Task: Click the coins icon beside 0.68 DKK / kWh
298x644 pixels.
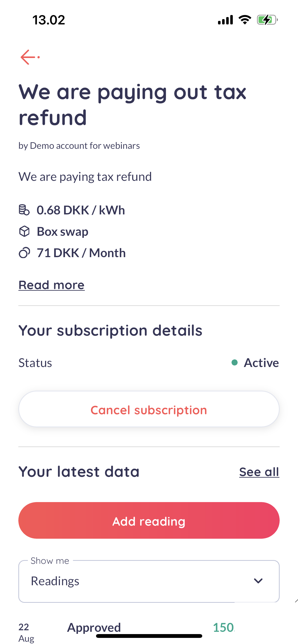Action: click(x=24, y=210)
